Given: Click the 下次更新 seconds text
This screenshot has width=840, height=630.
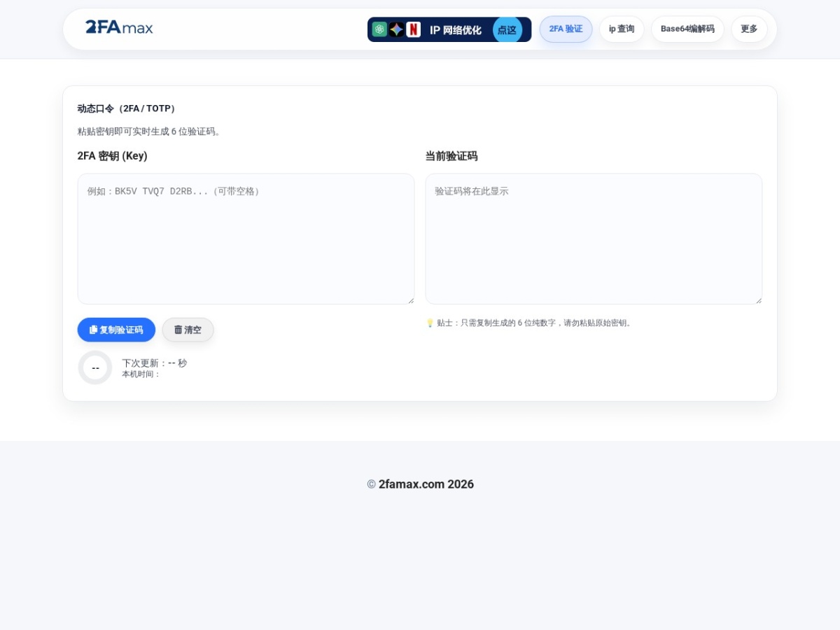Looking at the screenshot, I should point(154,363).
